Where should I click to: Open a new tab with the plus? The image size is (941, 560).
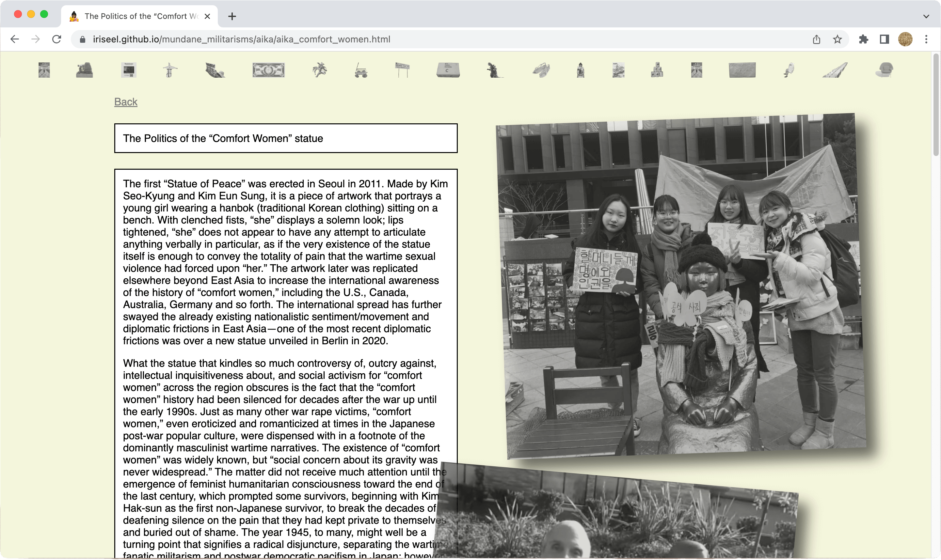tap(232, 16)
